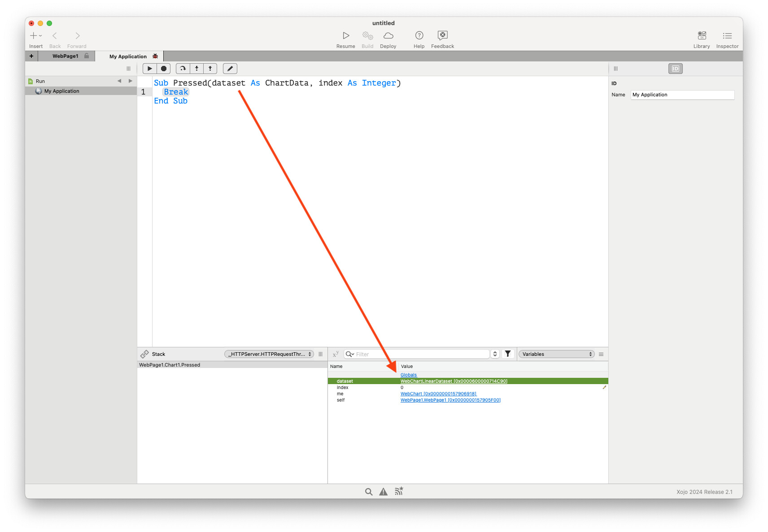
Task: Click the debugger Step Over button
Action: pos(183,69)
